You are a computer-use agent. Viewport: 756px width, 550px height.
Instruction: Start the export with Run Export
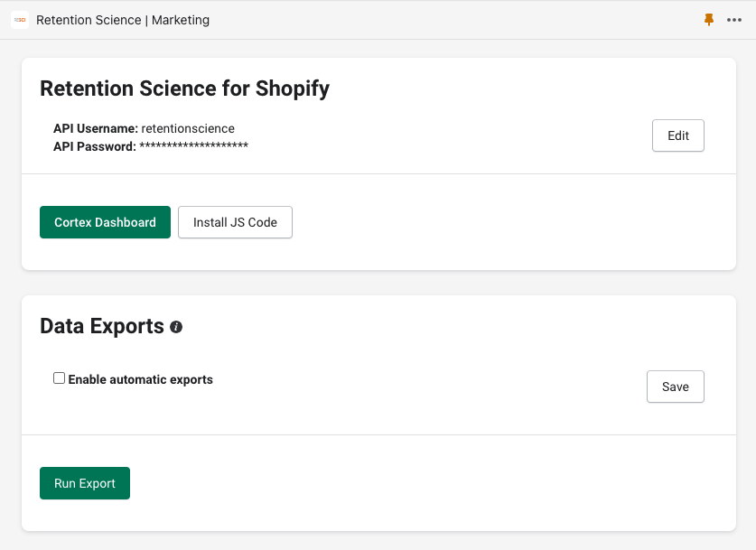(x=85, y=483)
